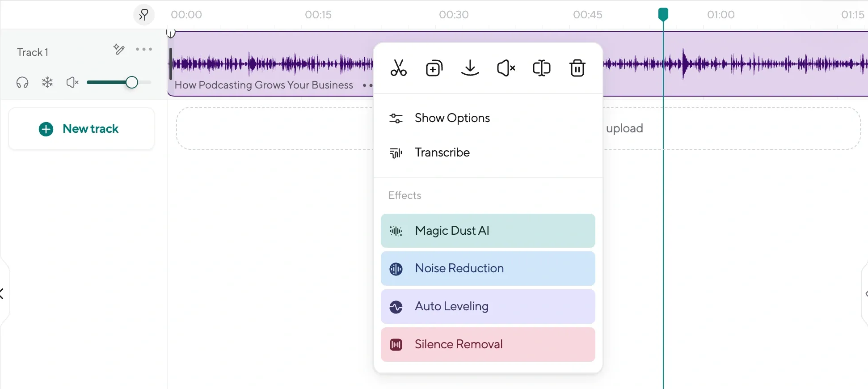Click the magic wand icon on Track 1

tap(119, 49)
